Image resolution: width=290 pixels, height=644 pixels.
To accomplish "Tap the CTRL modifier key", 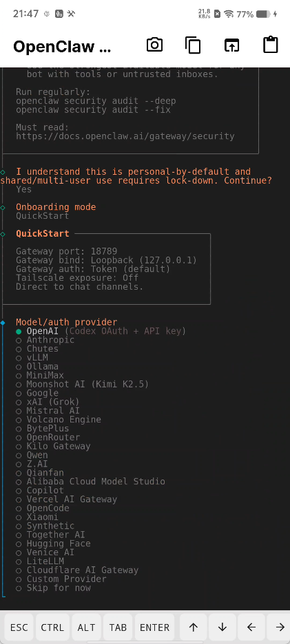I will (x=52, y=627).
